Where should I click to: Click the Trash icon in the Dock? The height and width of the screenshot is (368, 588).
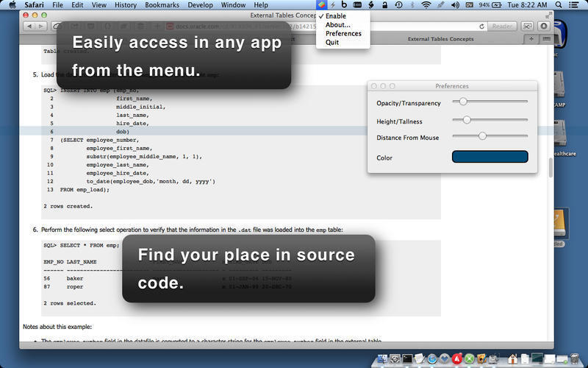click(574, 358)
